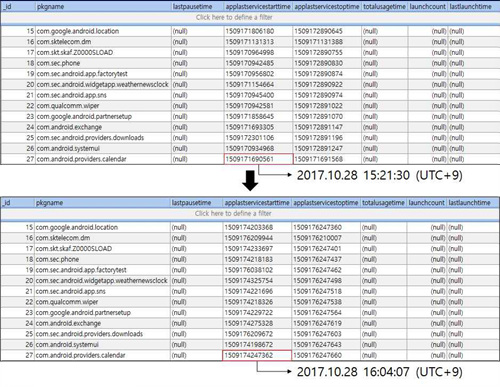
Task: Select cell with value 1509176247660
Action: tap(326, 355)
